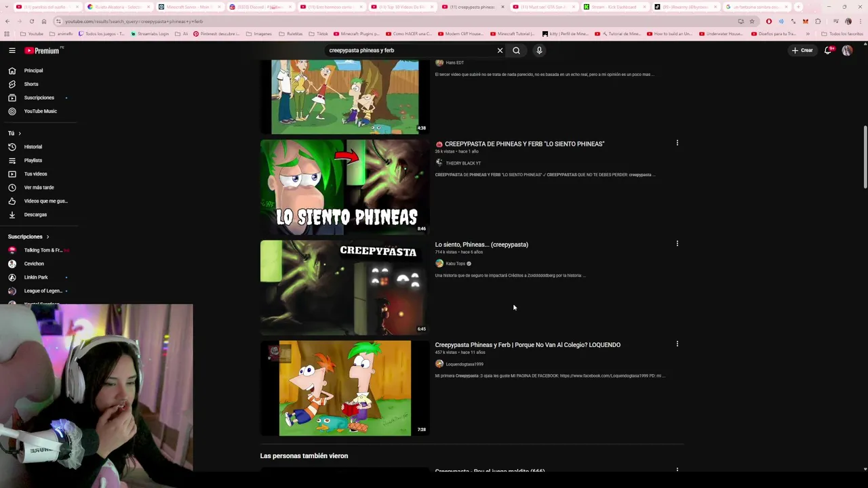Open options menu for Lo siento, Phineas... (creepypasta)
868x488 pixels.
(677, 243)
